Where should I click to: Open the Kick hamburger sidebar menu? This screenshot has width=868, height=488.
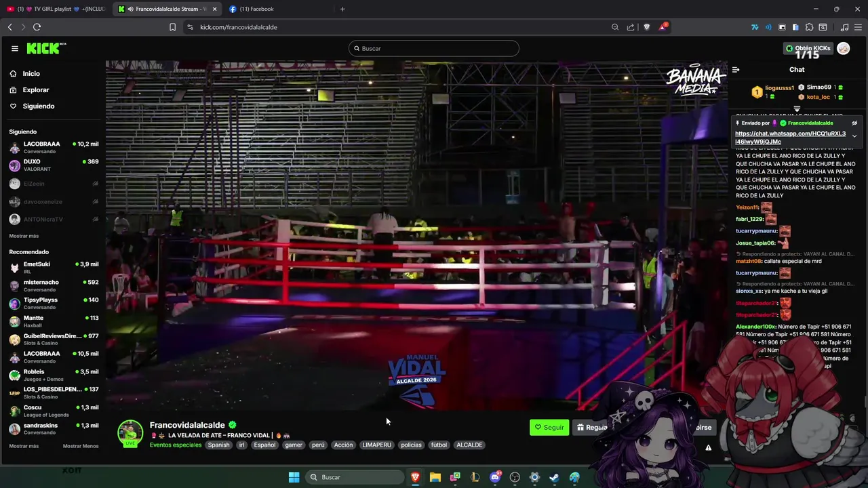pyautogui.click(x=15, y=48)
